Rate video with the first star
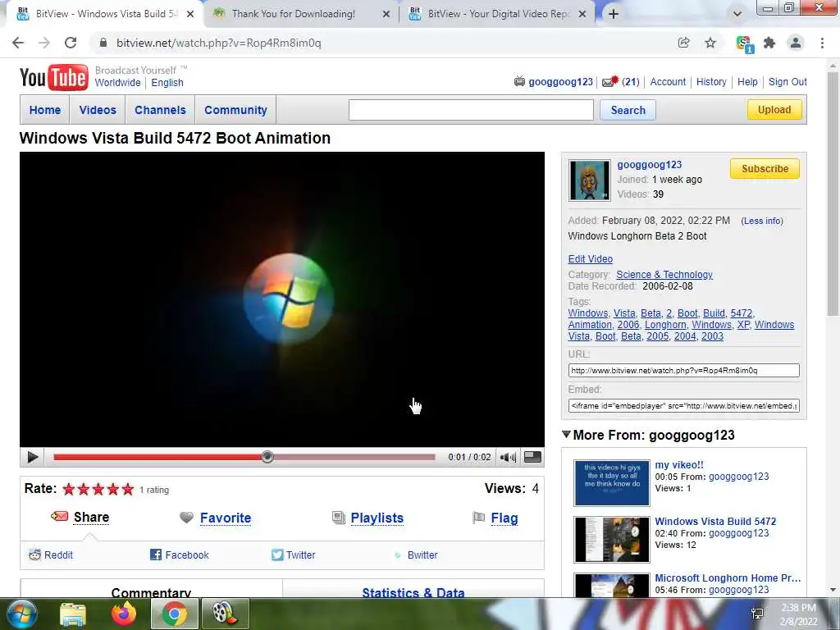840x630 pixels. [x=69, y=489]
